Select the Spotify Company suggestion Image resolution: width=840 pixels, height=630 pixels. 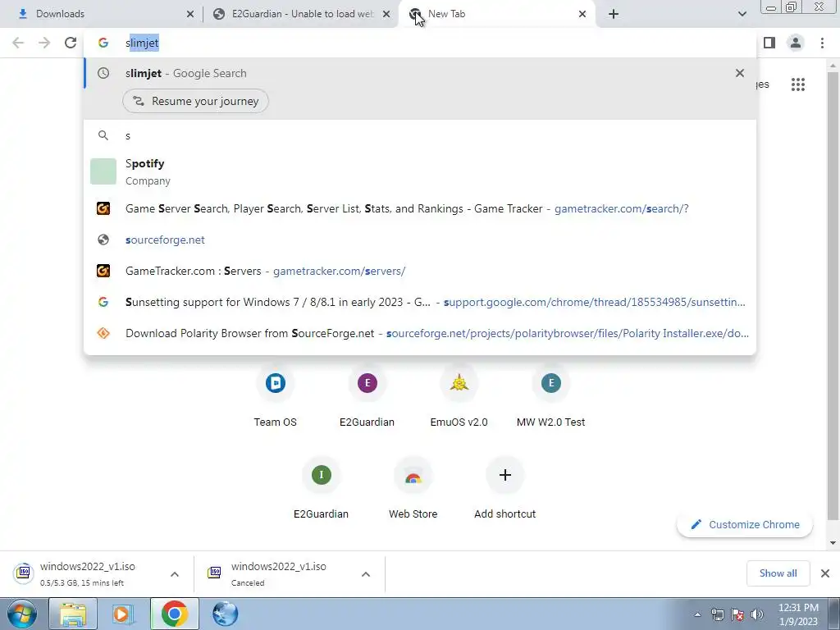420,171
